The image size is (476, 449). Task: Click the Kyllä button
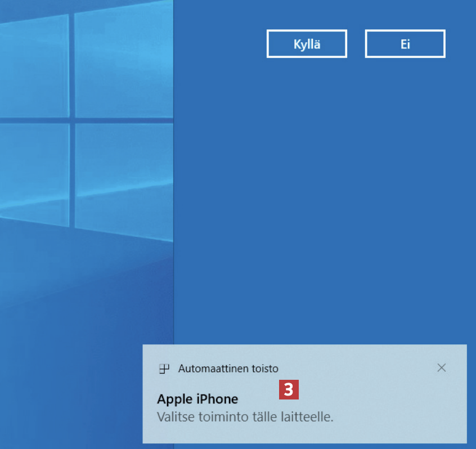307,44
